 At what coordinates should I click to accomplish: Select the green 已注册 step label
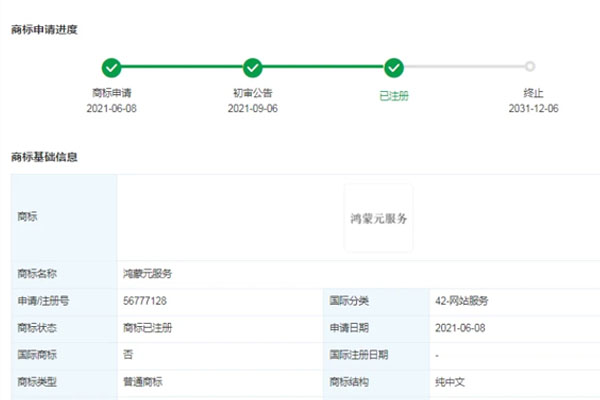coord(394,95)
